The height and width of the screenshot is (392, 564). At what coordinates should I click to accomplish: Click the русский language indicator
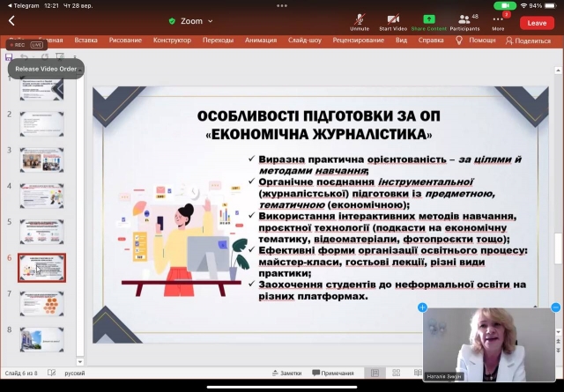75,373
